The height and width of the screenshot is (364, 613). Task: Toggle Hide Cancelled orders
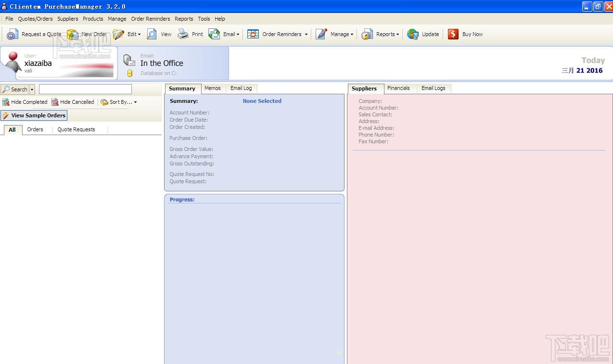tap(73, 102)
